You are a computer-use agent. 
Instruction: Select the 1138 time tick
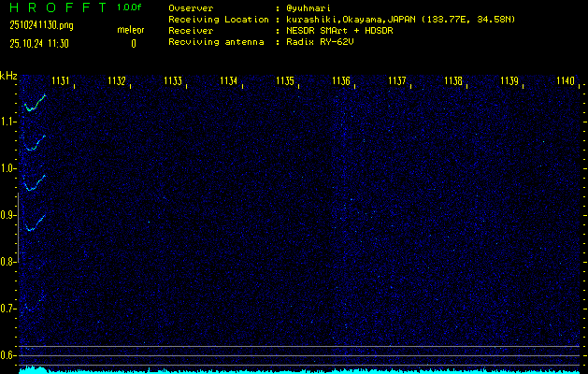tap(452, 81)
